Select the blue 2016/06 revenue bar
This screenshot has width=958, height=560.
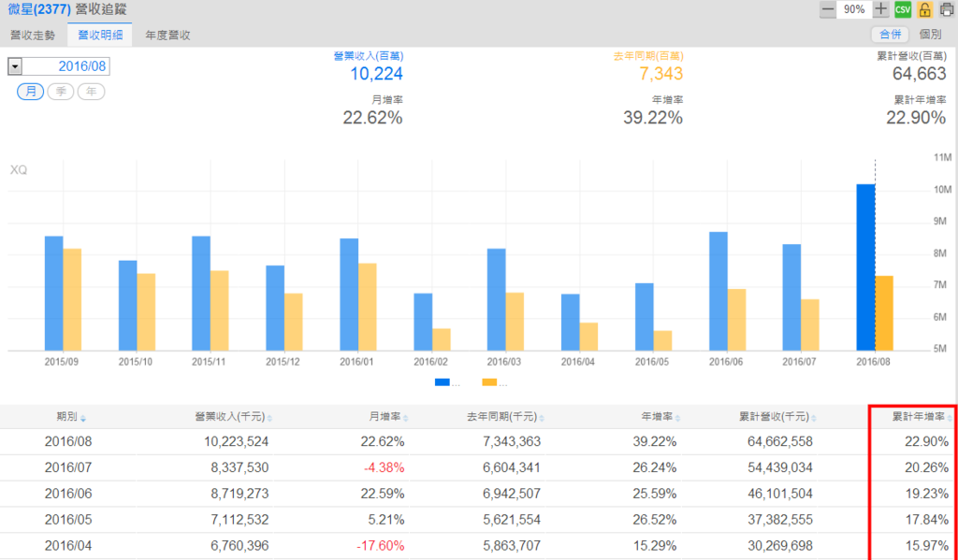click(718, 292)
